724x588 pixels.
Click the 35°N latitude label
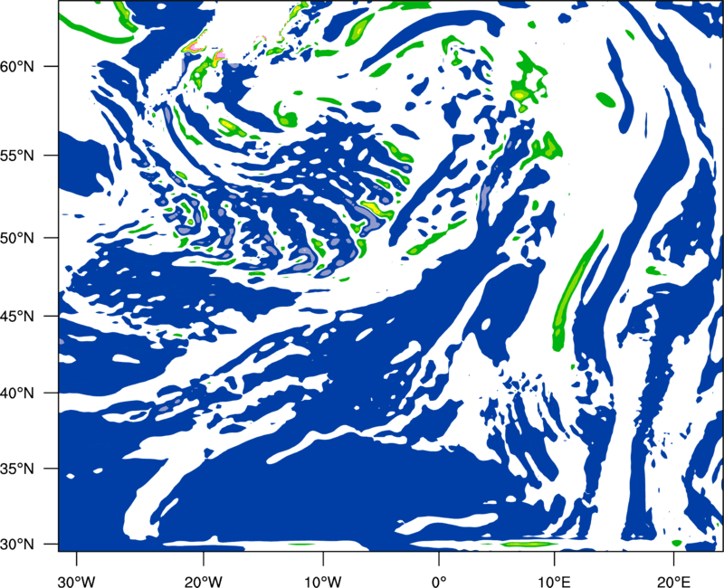point(17,469)
